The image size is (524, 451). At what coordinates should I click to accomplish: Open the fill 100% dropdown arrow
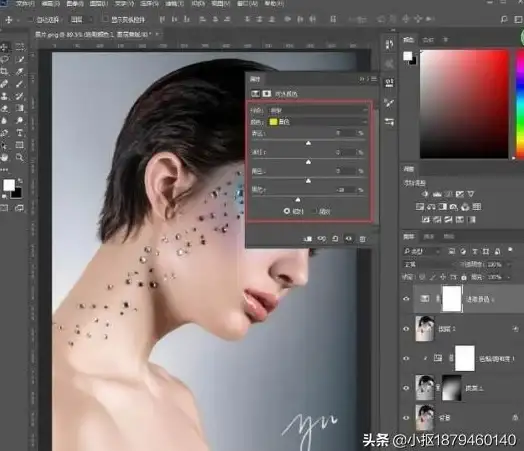point(509,277)
